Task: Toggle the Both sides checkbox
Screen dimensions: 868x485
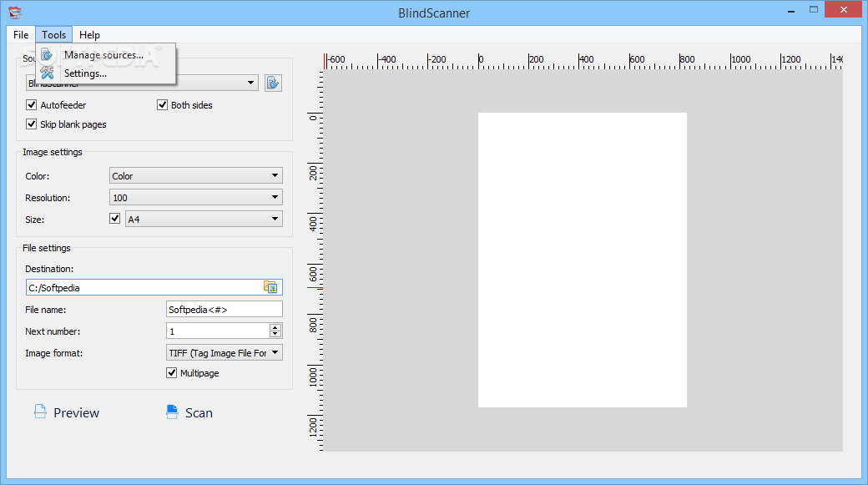Action: (162, 104)
